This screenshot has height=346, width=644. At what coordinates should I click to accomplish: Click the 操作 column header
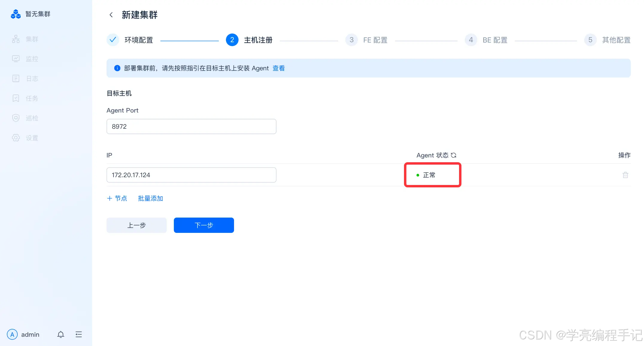pos(625,155)
